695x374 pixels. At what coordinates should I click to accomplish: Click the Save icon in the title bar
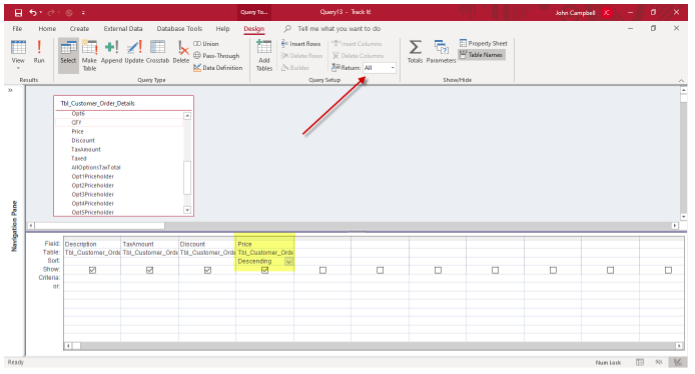[18, 12]
